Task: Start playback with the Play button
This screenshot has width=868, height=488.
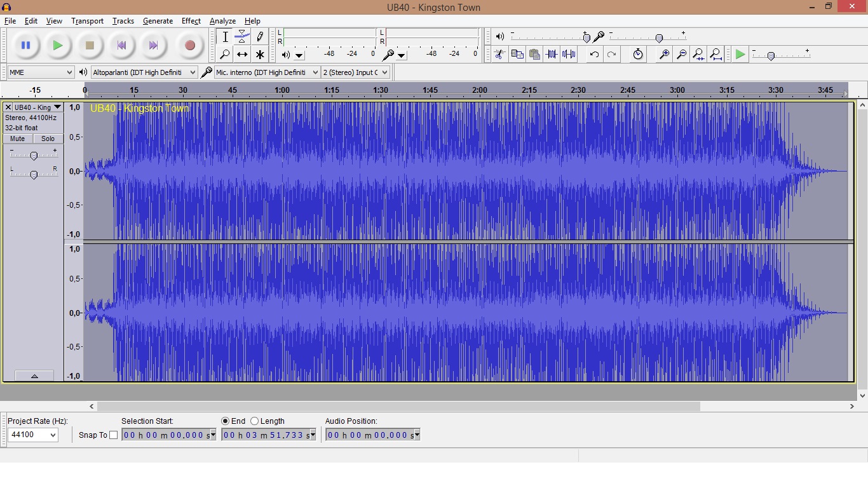Action: pyautogui.click(x=58, y=45)
